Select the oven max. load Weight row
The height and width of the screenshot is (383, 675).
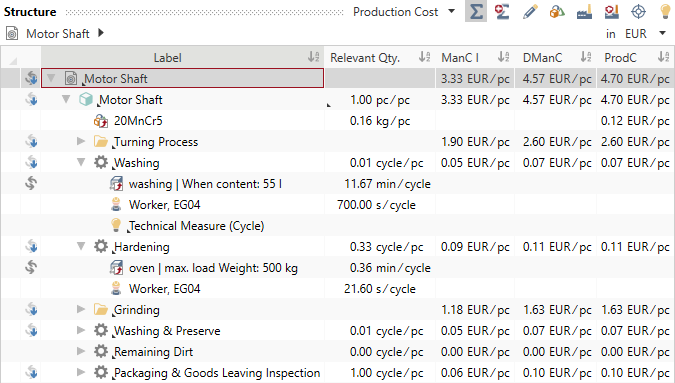tap(337, 268)
